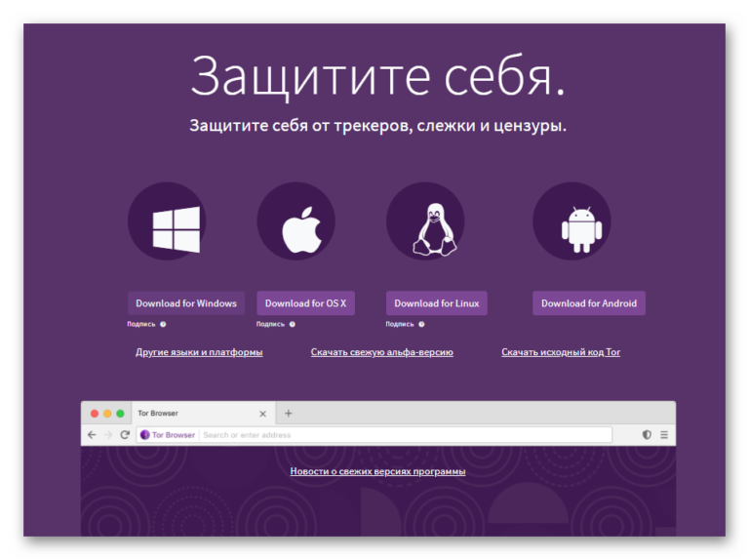The image size is (749, 560).
Task: Click the Tor Browser label in address bar
Action: (x=174, y=435)
